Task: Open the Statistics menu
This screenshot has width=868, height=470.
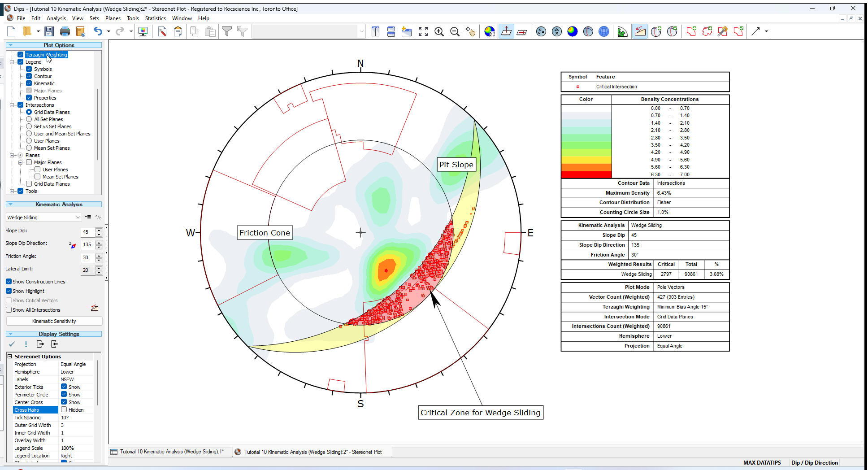Action: pyautogui.click(x=155, y=18)
